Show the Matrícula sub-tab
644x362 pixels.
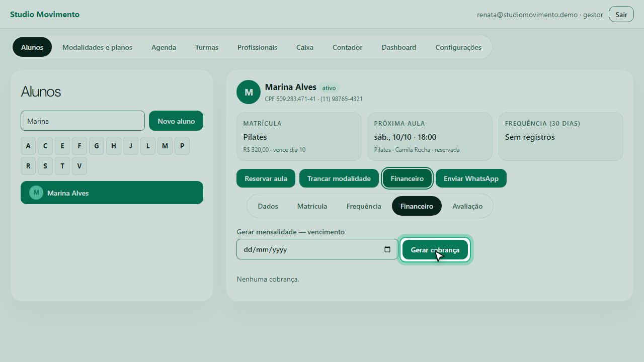point(312,206)
